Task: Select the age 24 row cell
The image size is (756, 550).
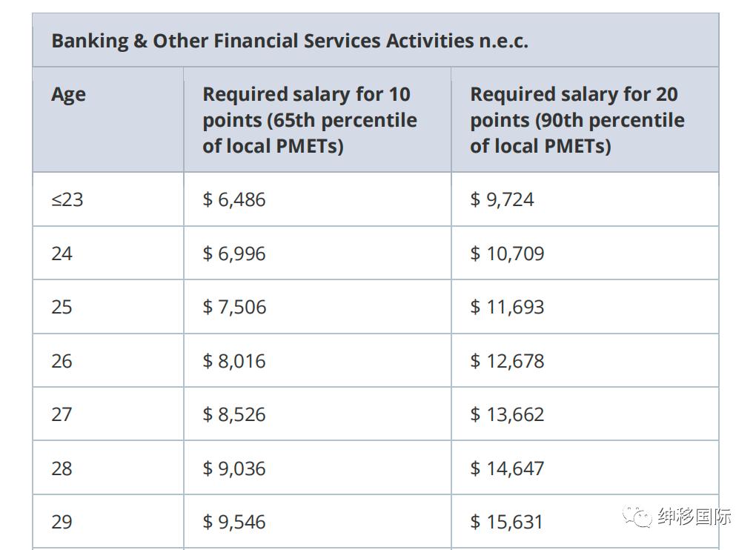Action: [62, 254]
